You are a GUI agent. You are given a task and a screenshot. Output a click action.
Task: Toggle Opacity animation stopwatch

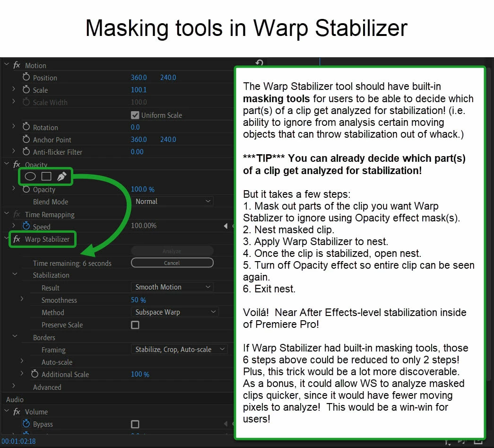pyautogui.click(x=26, y=189)
